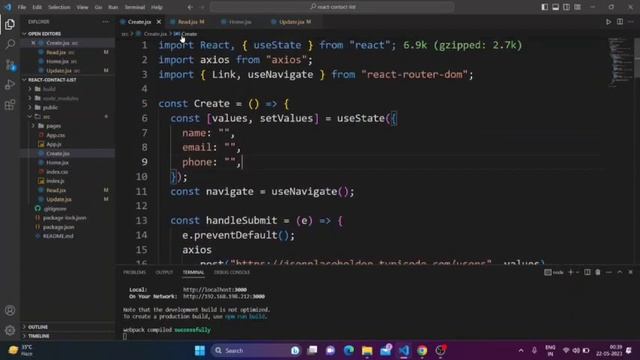
Task: Create a new terminal with plus icon
Action: click(571, 272)
